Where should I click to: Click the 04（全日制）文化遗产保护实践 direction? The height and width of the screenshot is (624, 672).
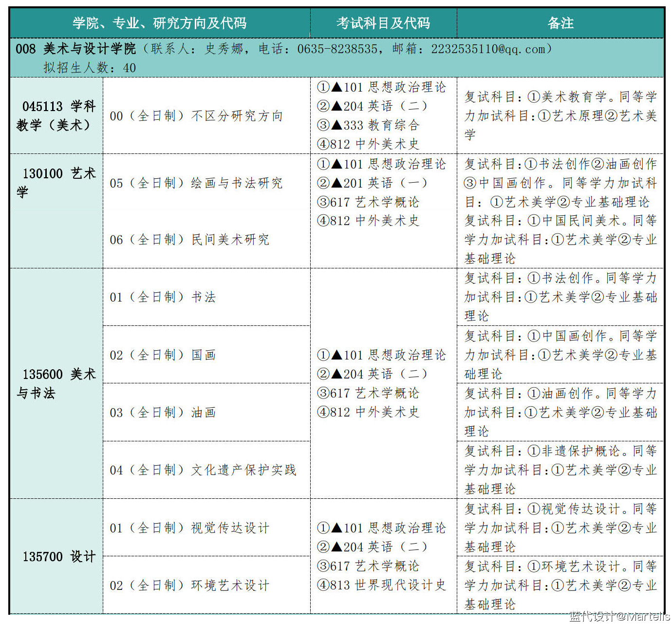click(x=203, y=470)
